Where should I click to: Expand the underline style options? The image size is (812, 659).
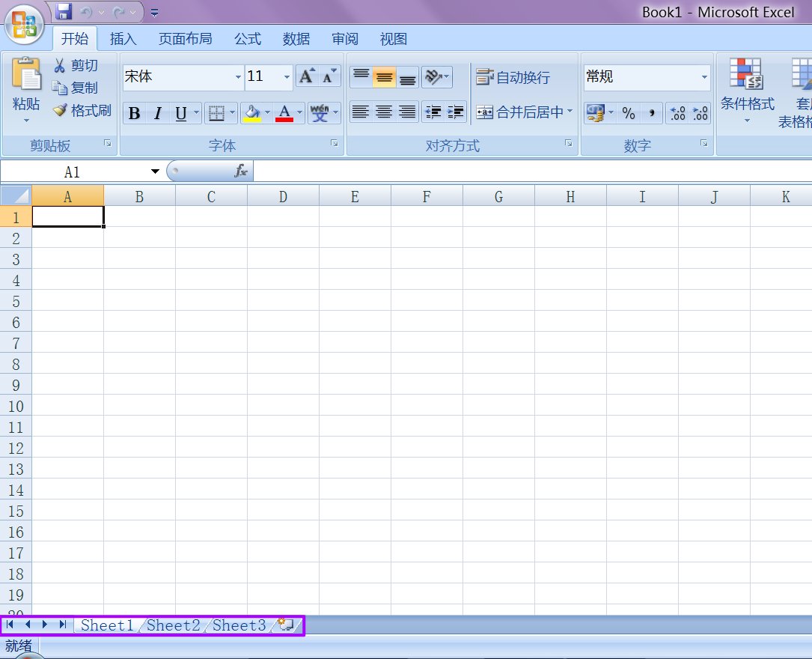[x=196, y=112]
